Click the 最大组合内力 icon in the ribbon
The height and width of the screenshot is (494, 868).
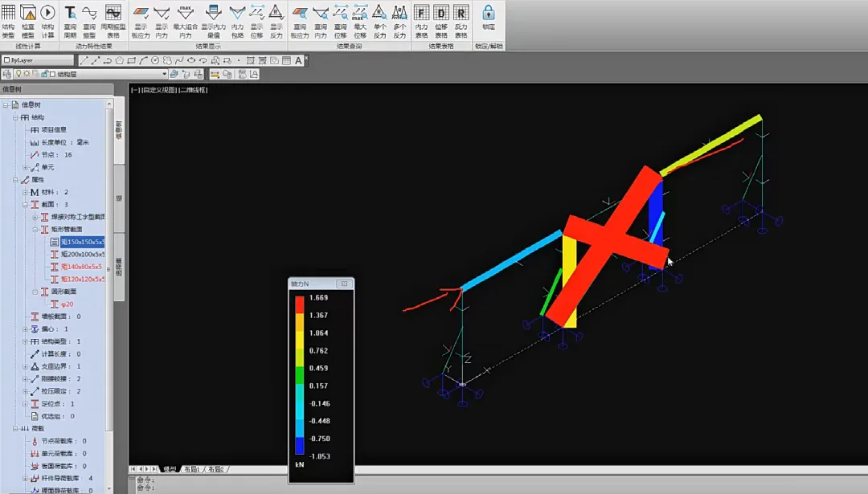point(186,13)
